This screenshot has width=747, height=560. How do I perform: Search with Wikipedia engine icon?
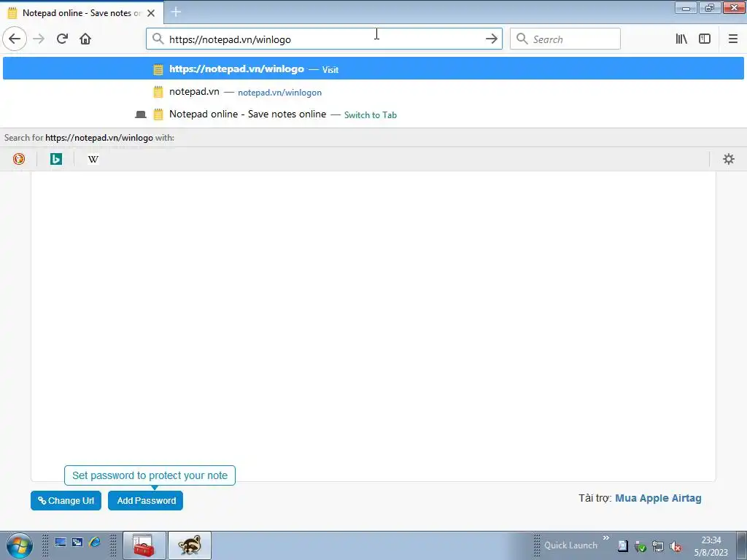pyautogui.click(x=93, y=159)
